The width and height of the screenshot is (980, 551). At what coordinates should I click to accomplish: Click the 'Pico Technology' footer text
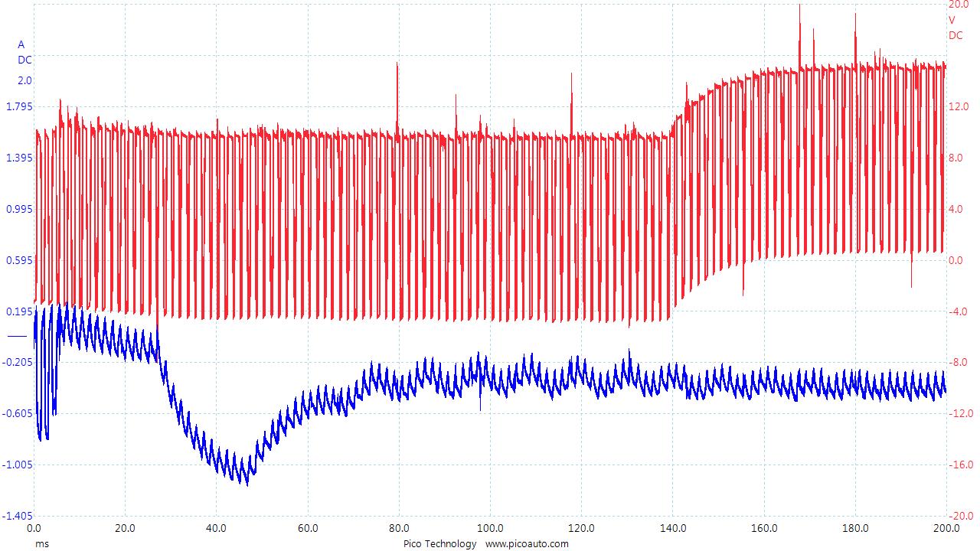(x=439, y=543)
